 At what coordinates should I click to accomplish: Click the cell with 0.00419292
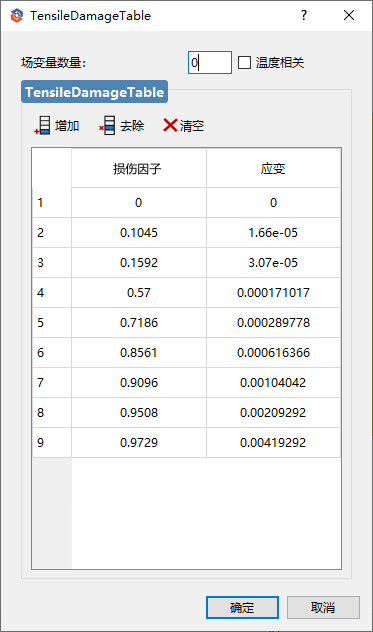coord(273,443)
